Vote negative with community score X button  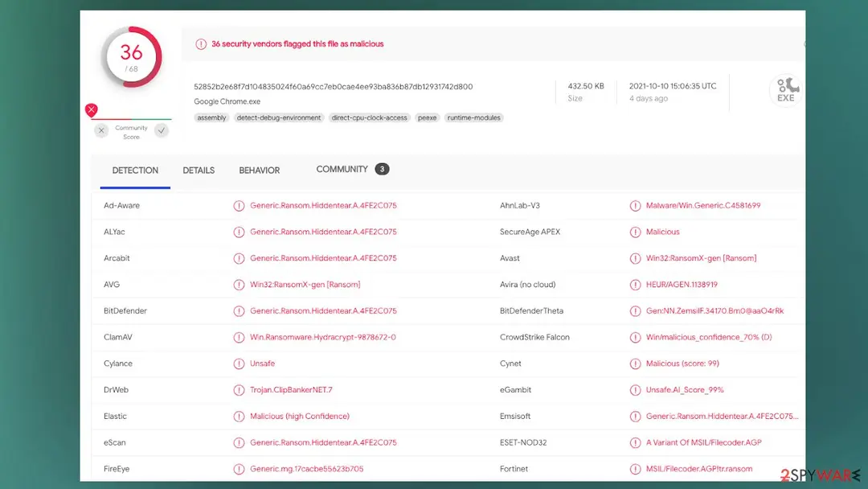pyautogui.click(x=101, y=131)
